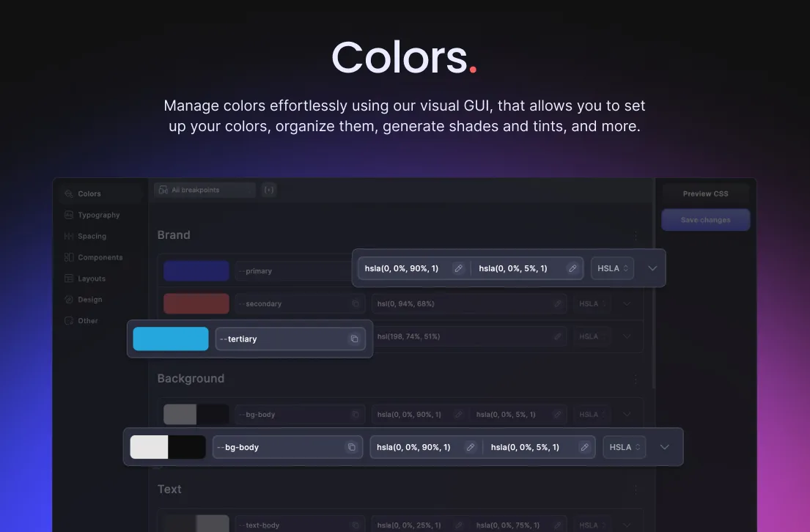This screenshot has width=810, height=532.
Task: Copy the --tertiary variable name
Action: (354, 339)
